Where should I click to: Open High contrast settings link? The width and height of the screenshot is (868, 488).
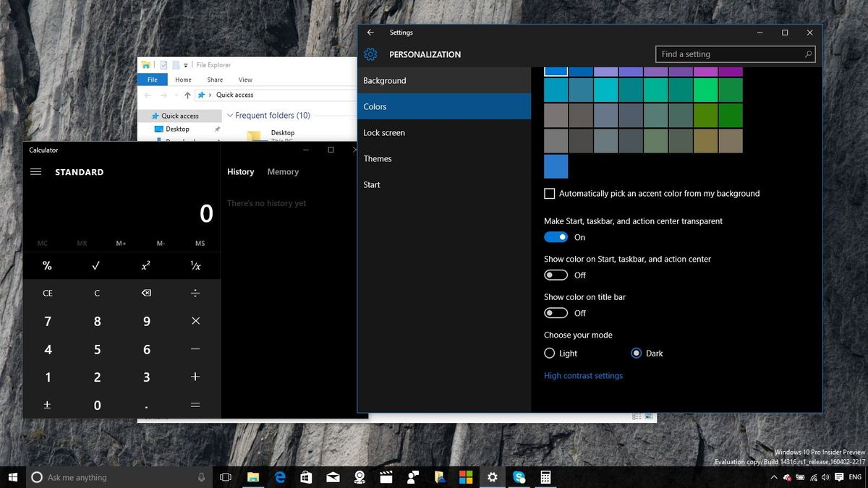[x=583, y=375]
